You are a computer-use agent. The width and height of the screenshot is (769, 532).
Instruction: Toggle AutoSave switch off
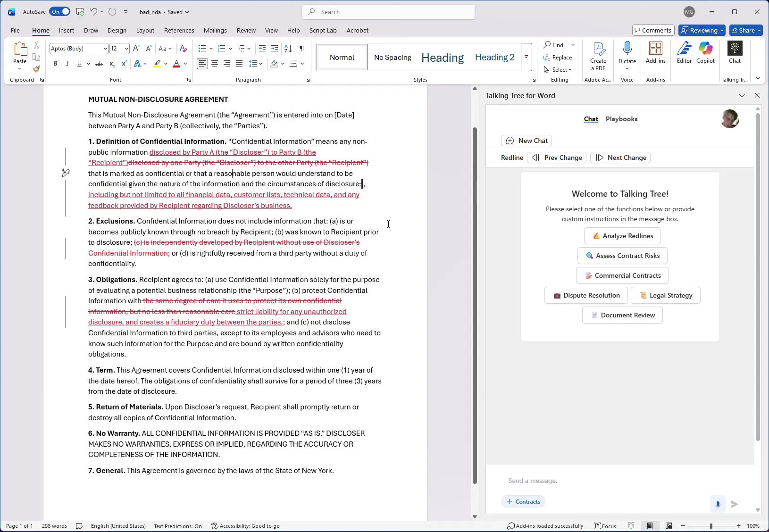coord(60,12)
